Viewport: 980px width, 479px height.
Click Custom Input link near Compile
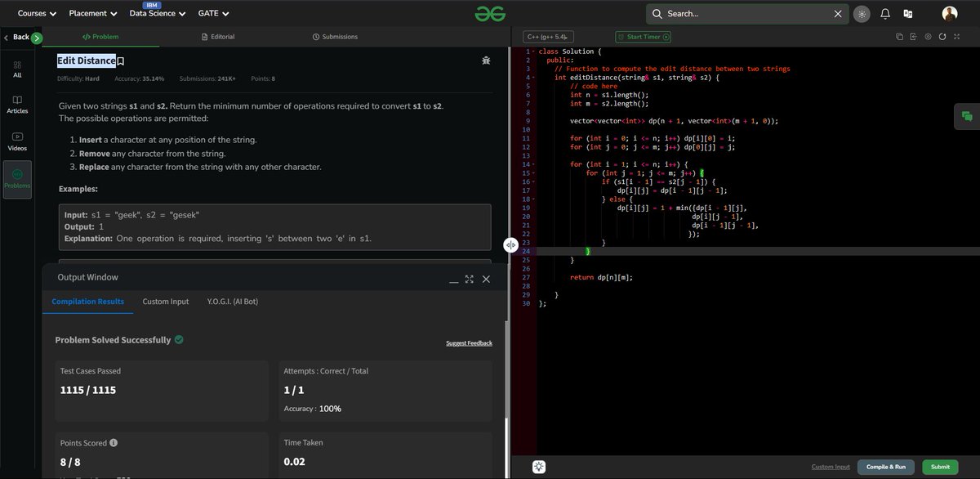click(831, 467)
